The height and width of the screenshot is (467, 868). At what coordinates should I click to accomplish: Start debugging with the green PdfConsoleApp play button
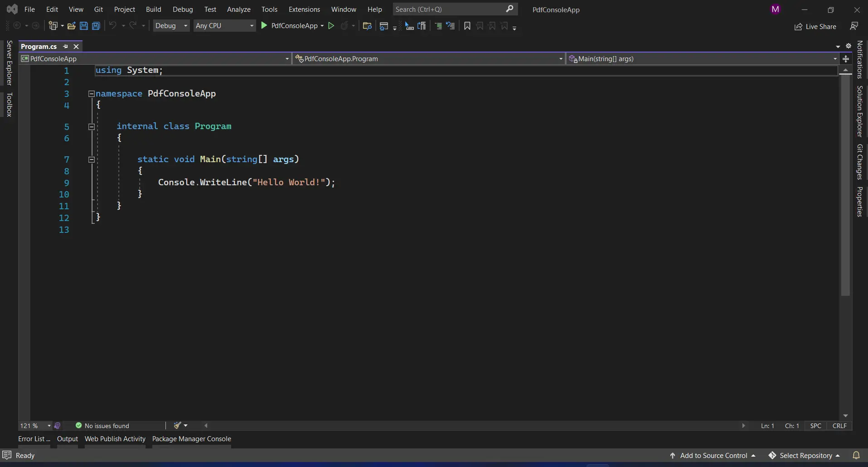pos(264,26)
